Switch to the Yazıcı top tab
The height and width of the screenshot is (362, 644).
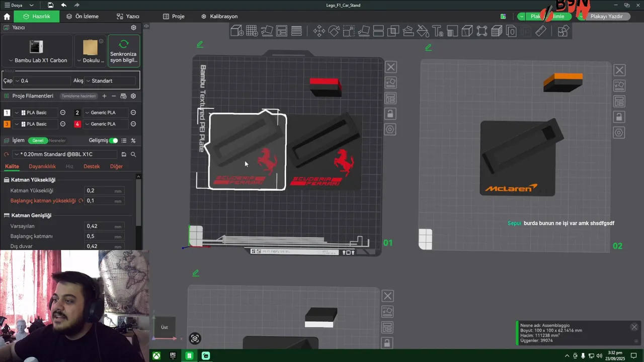pos(127,17)
